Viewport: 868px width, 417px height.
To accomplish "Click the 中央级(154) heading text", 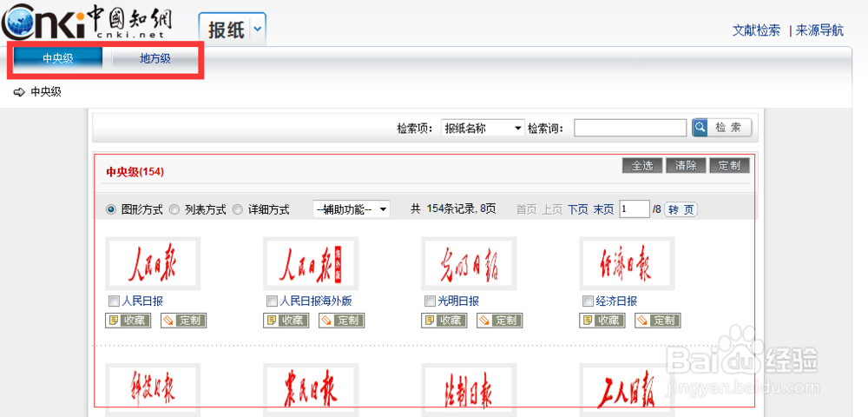I will click(x=135, y=172).
